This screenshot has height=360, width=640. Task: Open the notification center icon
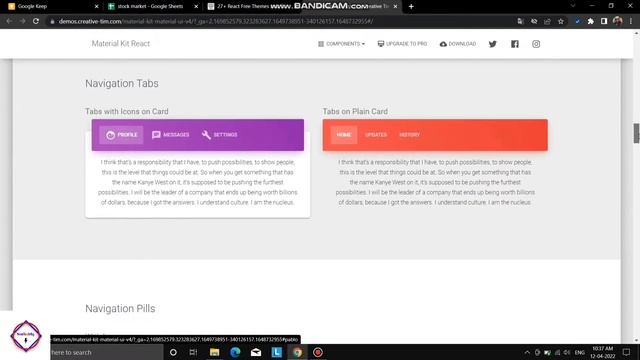point(627,352)
